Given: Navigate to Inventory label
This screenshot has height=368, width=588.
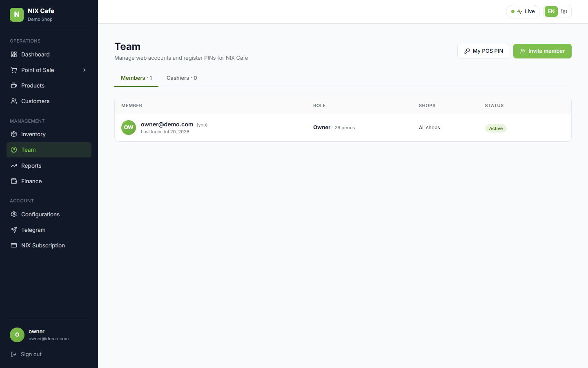Looking at the screenshot, I should (x=33, y=134).
